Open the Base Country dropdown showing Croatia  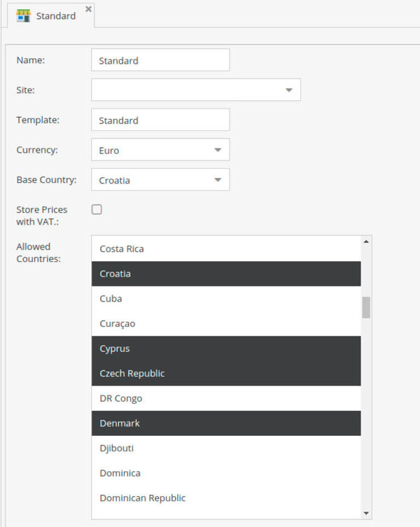click(x=160, y=180)
